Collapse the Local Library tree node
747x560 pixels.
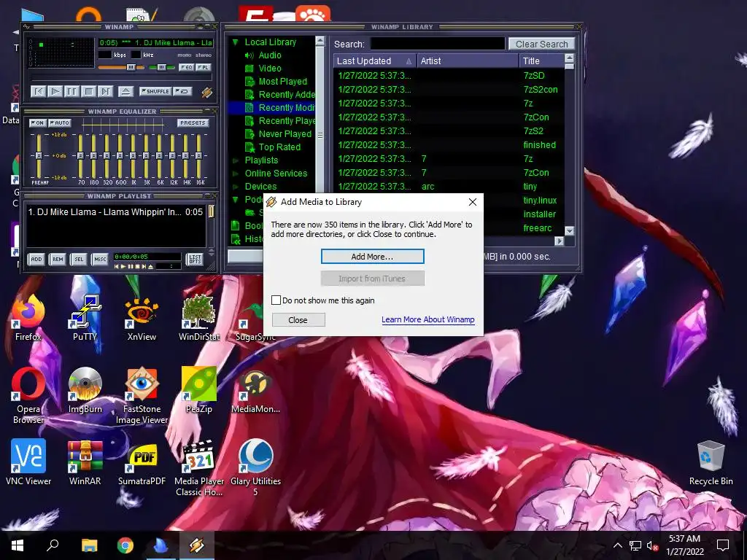(235, 42)
